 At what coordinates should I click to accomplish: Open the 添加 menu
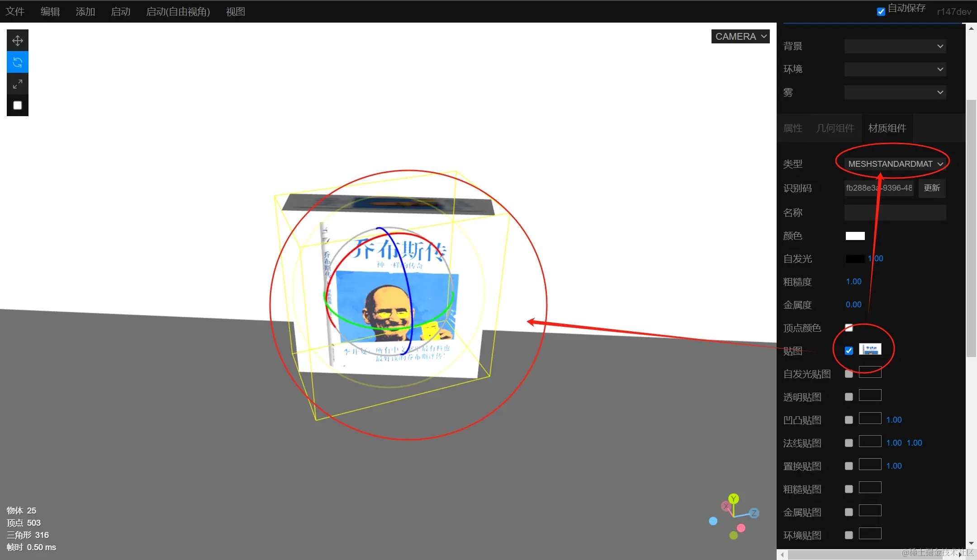coord(85,12)
